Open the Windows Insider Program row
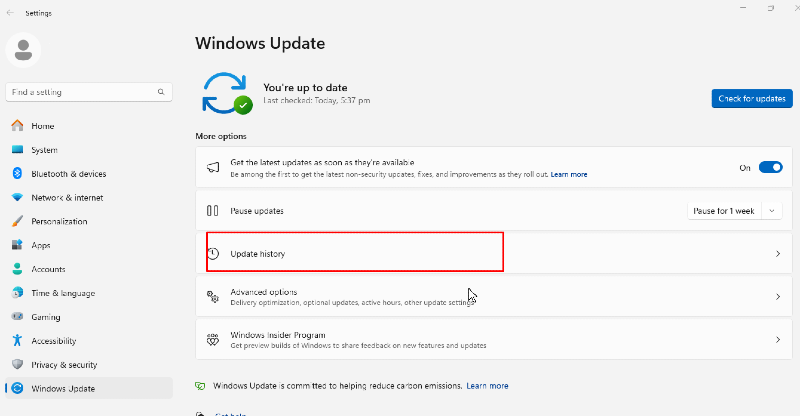This screenshot has width=800, height=416. point(494,339)
